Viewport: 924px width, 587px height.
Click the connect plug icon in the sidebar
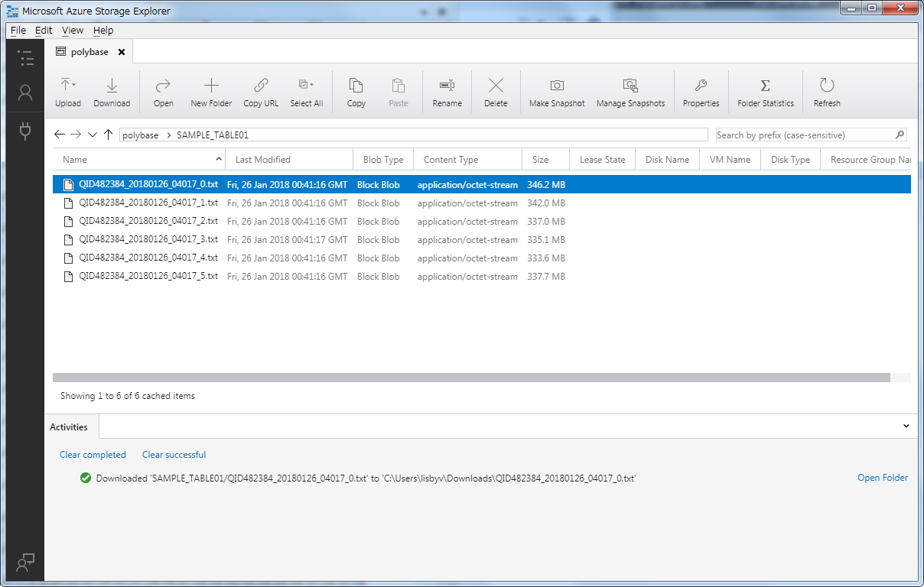tap(25, 131)
